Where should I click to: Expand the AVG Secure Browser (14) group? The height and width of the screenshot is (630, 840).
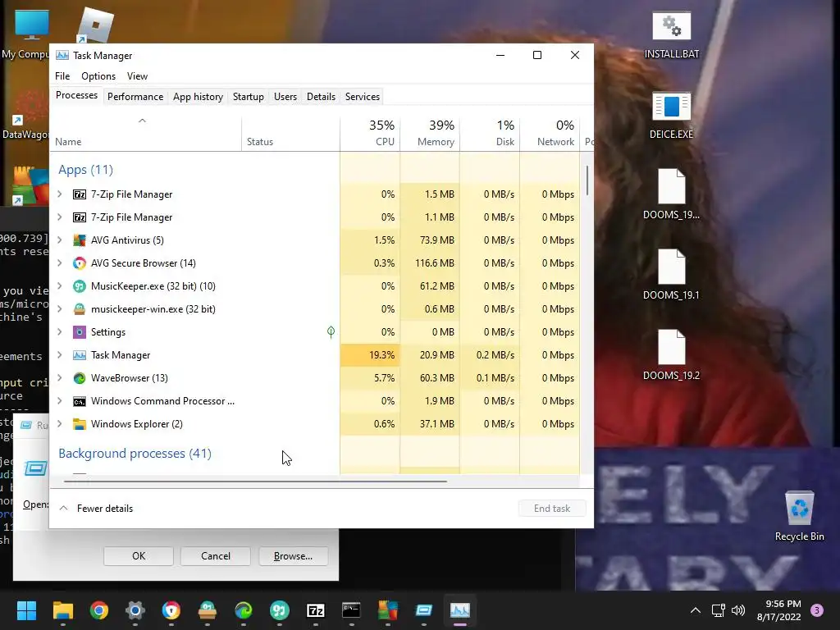point(60,263)
